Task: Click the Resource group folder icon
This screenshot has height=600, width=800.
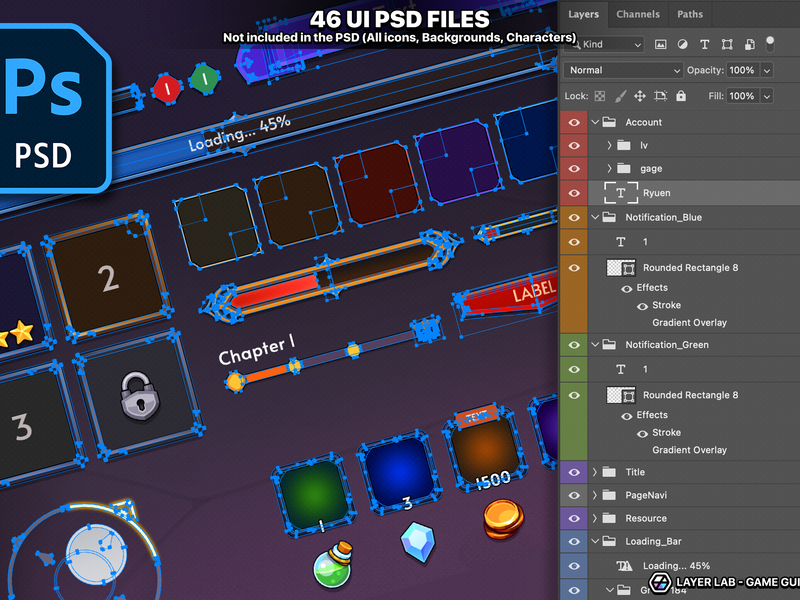Action: pyautogui.click(x=609, y=518)
